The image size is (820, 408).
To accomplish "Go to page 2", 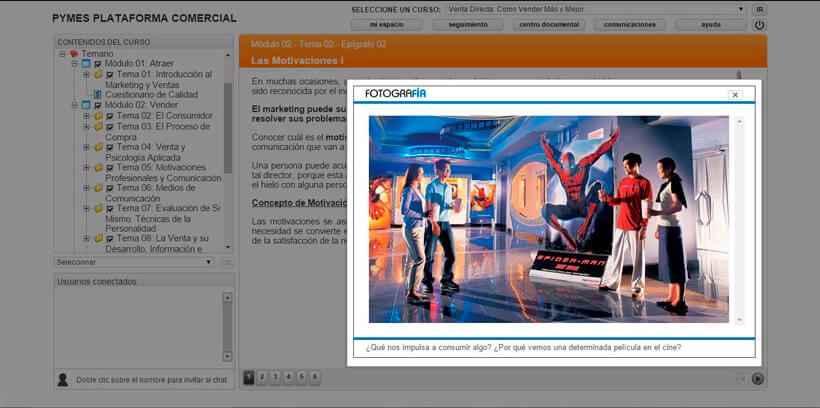I will (x=262, y=378).
